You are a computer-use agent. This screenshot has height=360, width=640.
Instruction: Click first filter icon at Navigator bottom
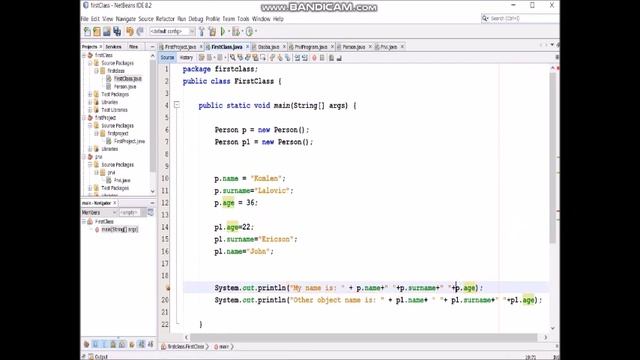[87, 344]
